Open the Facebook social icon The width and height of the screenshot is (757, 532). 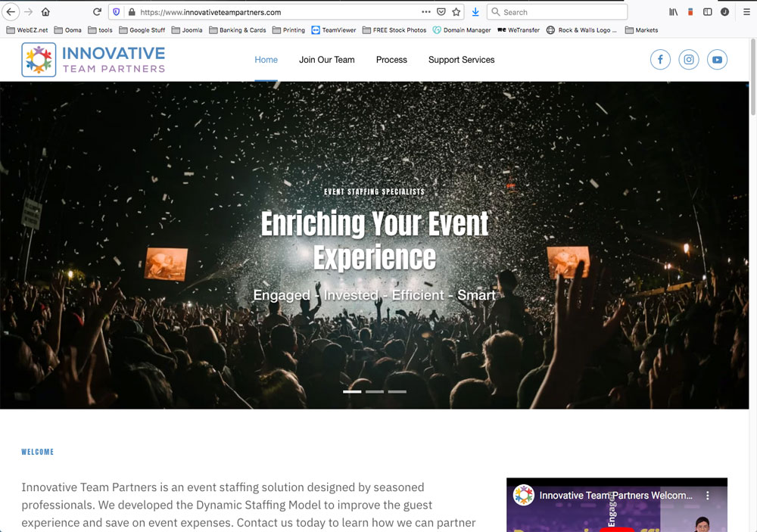[x=660, y=60]
